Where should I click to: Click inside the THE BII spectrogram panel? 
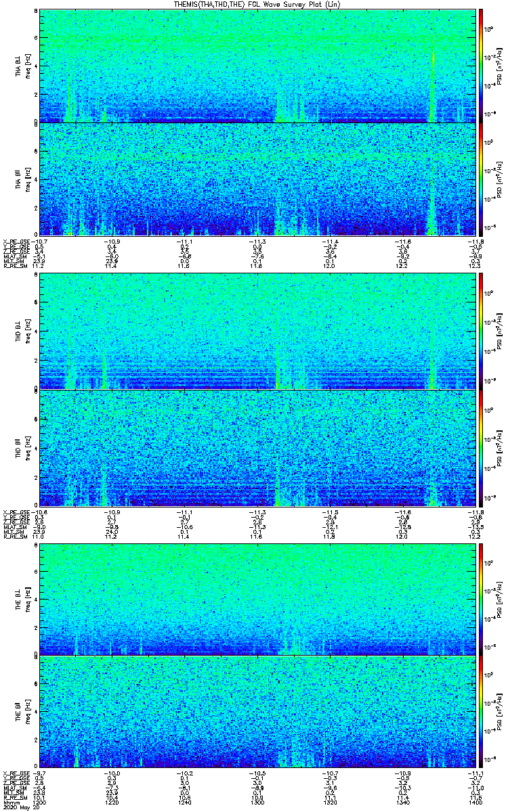257,712
